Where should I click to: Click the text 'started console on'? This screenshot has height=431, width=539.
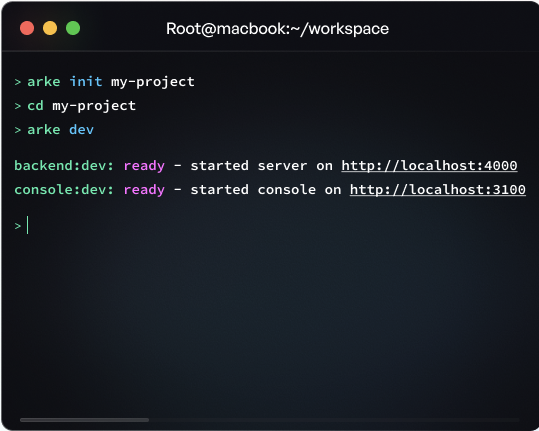(x=266, y=190)
